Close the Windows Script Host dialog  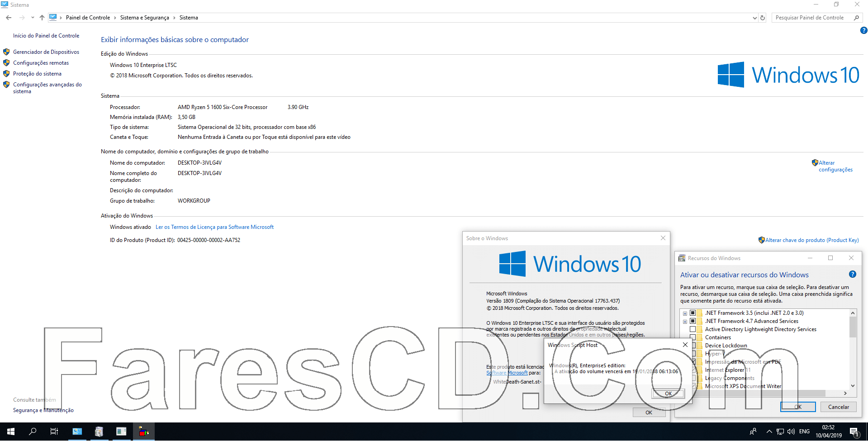[x=685, y=345]
